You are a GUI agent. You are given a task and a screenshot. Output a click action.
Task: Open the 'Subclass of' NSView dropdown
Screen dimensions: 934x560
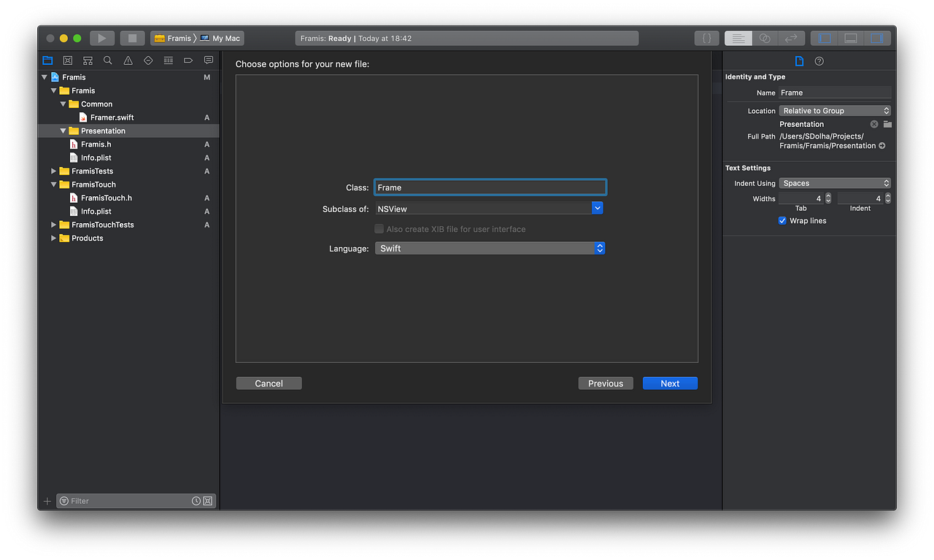(598, 208)
